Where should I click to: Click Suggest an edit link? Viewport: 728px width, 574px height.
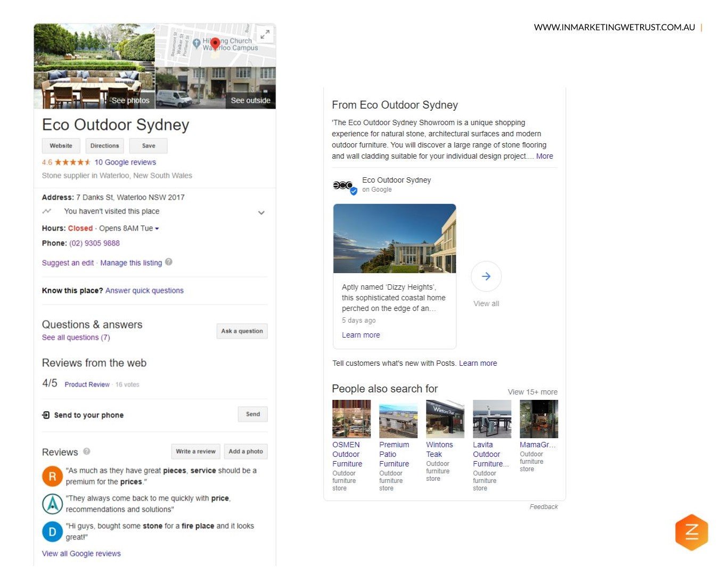point(68,263)
